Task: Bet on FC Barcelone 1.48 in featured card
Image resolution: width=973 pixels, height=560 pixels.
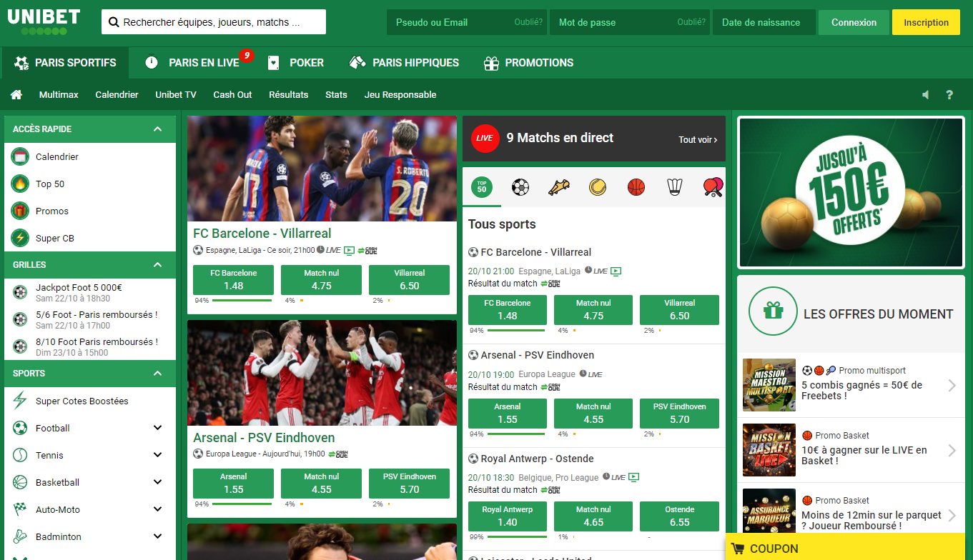Action: pyautogui.click(x=233, y=280)
